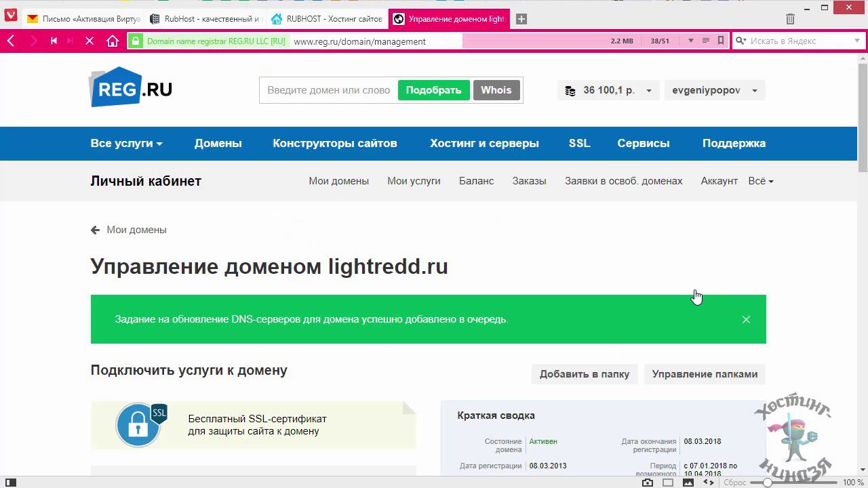Go back to the previous page
The image size is (868, 488).
coord(11,41)
